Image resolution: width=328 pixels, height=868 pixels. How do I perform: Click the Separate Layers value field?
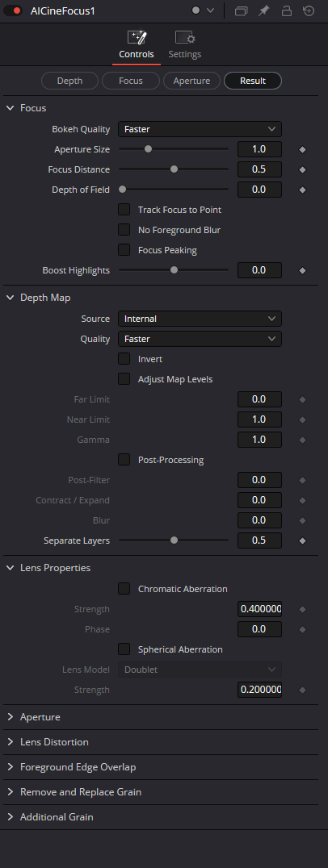pyautogui.click(x=259, y=540)
